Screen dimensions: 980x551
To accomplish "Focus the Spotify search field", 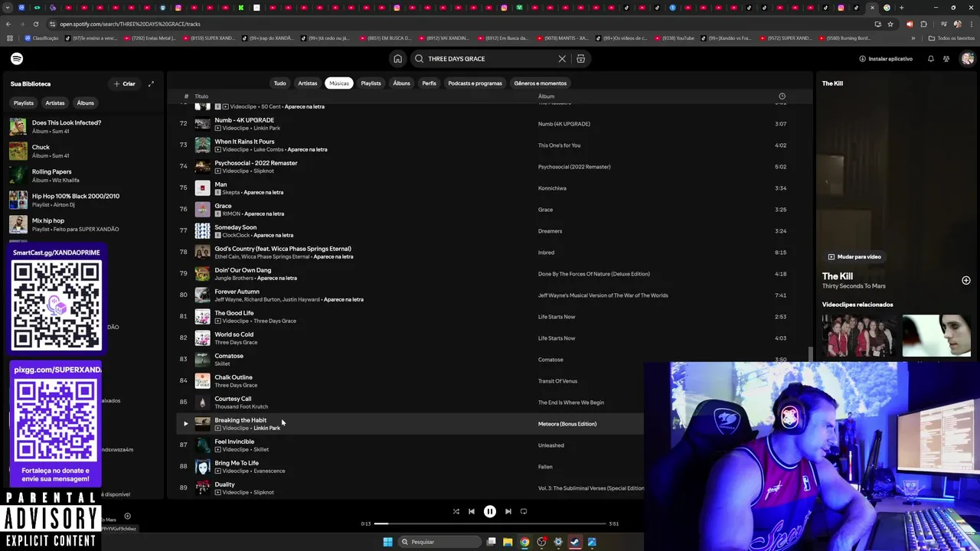I will tap(490, 59).
